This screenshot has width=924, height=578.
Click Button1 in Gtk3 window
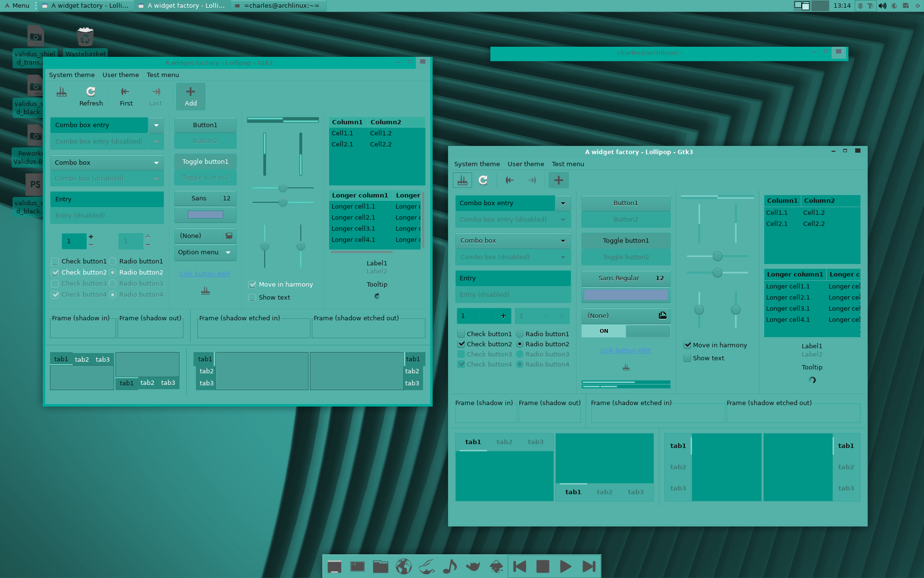pos(626,203)
